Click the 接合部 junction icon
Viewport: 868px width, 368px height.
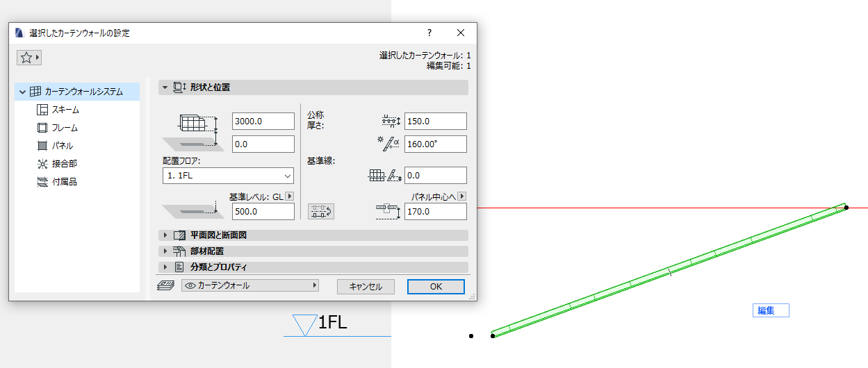click(x=42, y=164)
